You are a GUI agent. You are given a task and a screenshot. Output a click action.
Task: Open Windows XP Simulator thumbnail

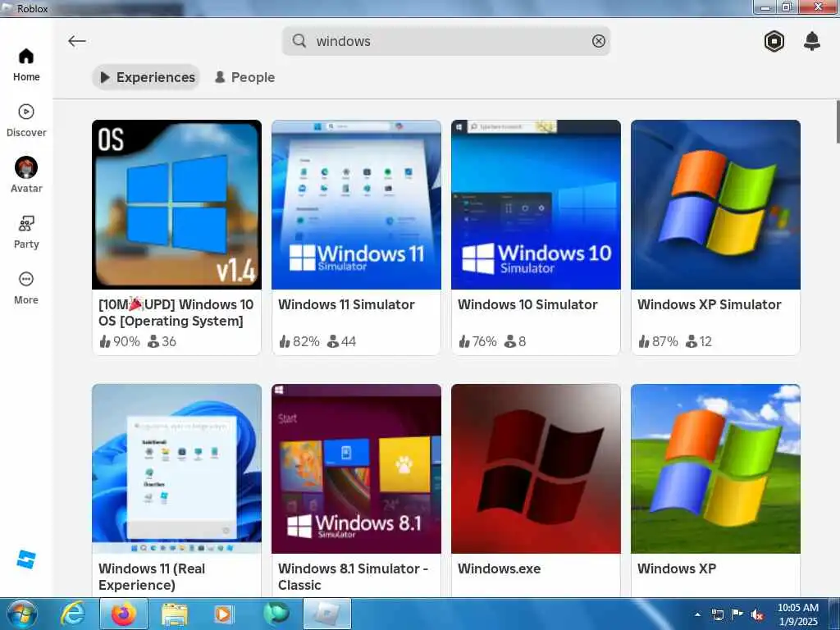coord(715,204)
